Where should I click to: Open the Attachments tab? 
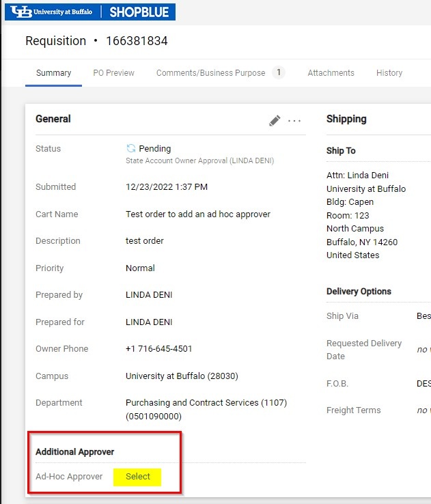pos(331,73)
